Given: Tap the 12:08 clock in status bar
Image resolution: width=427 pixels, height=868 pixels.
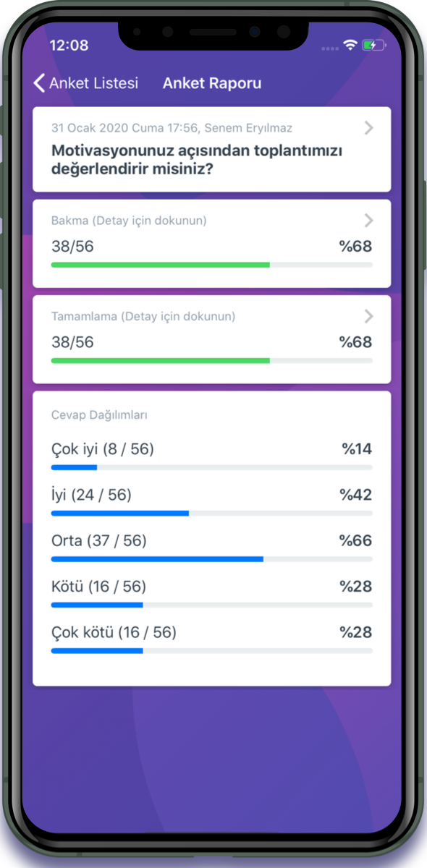Looking at the screenshot, I should coord(69,45).
